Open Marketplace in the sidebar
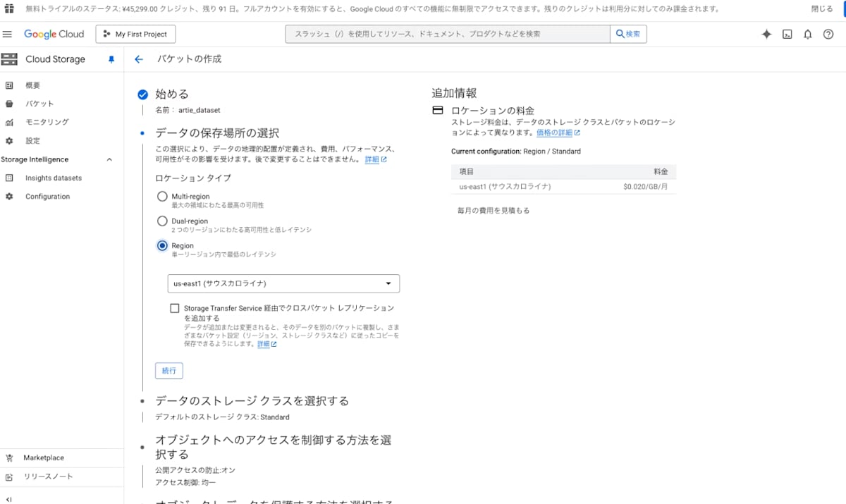The width and height of the screenshot is (846, 504). (44, 457)
